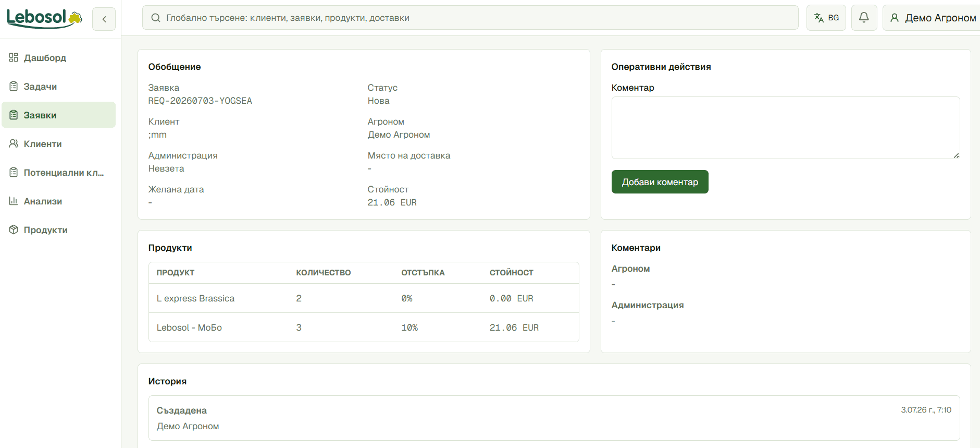Click Демо Агроном in history entry

188,426
